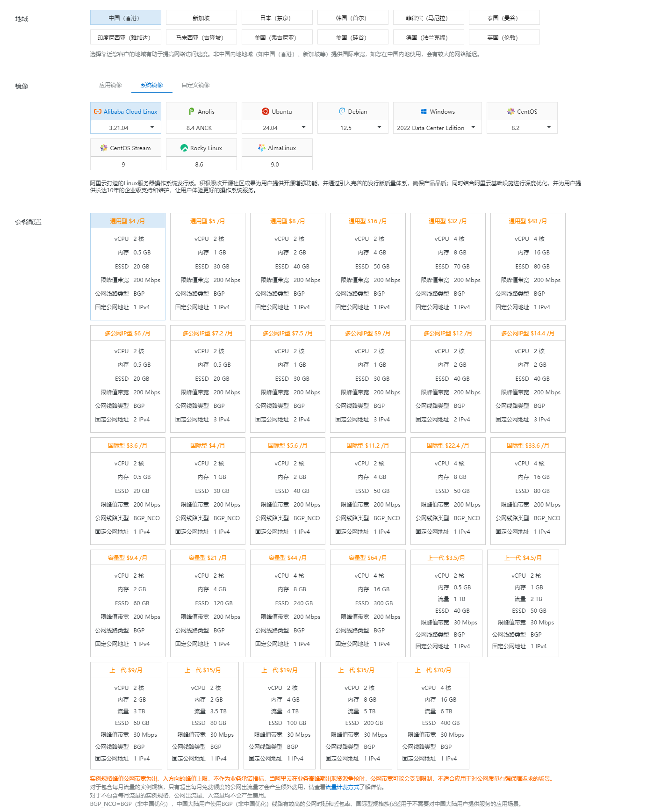The height and width of the screenshot is (812, 647).
Task: Select the 德国（法兰克福）region
Action: click(428, 37)
